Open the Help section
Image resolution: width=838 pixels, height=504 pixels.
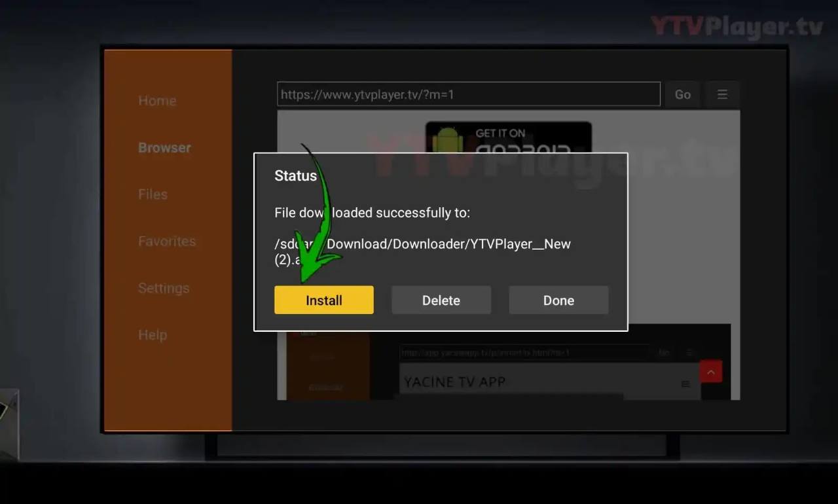pyautogui.click(x=153, y=335)
